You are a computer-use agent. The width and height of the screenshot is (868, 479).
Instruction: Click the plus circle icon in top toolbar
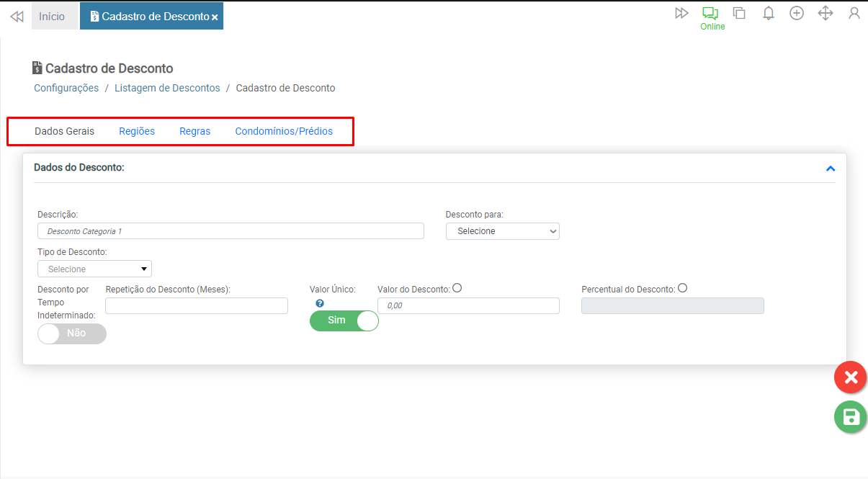[797, 13]
